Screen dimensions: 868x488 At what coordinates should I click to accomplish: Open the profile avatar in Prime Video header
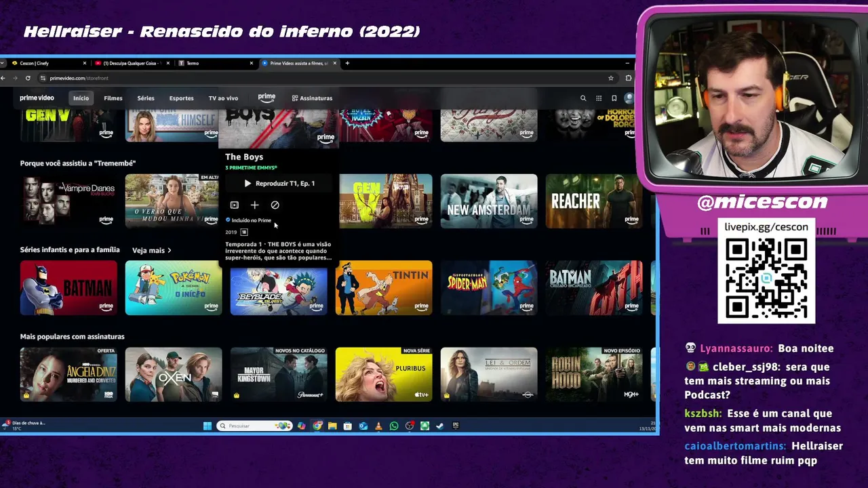point(629,98)
